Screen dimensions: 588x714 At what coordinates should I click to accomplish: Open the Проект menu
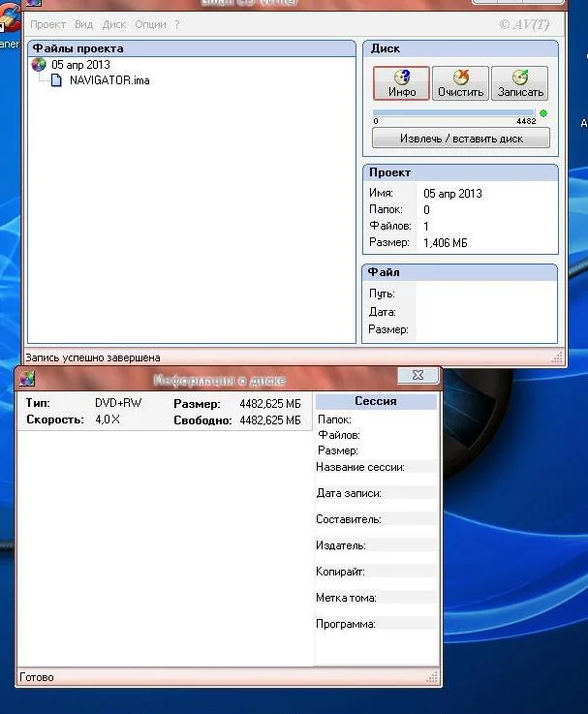pyautogui.click(x=47, y=24)
